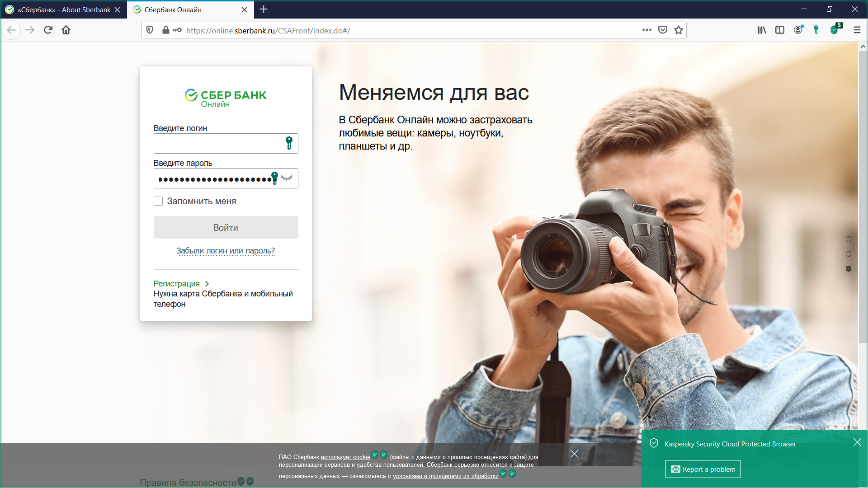Close the About Sberbank tab
The height and width of the screenshot is (488, 868).
click(x=118, y=9)
